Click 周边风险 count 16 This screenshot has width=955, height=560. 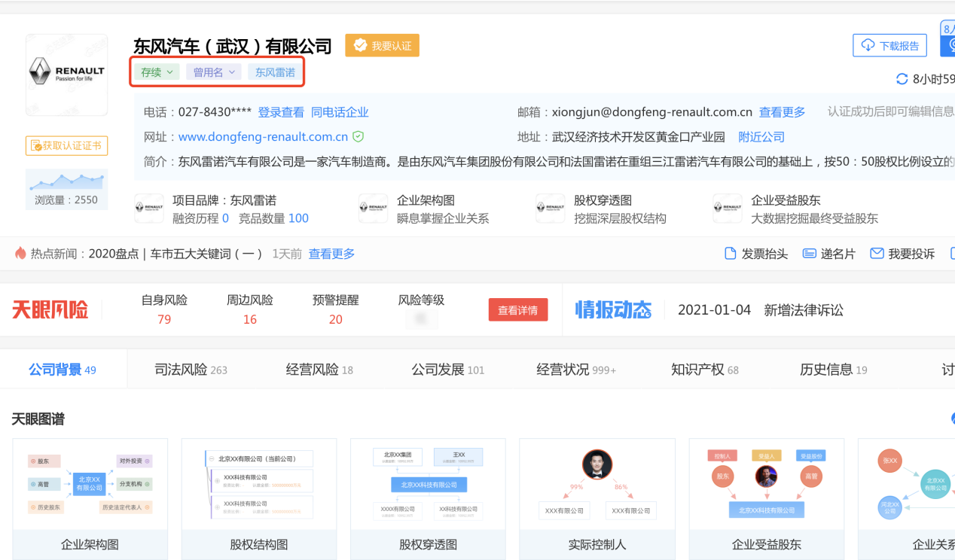pyautogui.click(x=250, y=319)
